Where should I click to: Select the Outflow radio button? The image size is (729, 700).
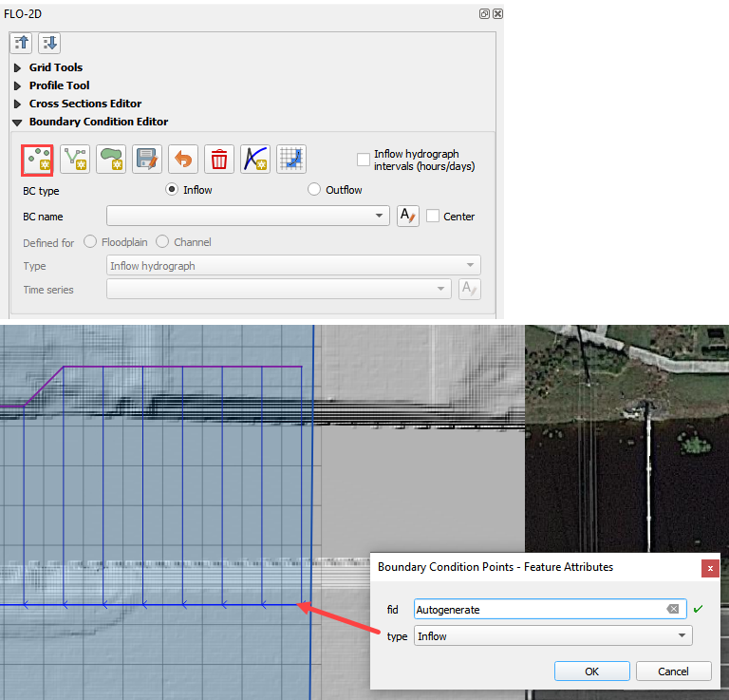coord(315,190)
